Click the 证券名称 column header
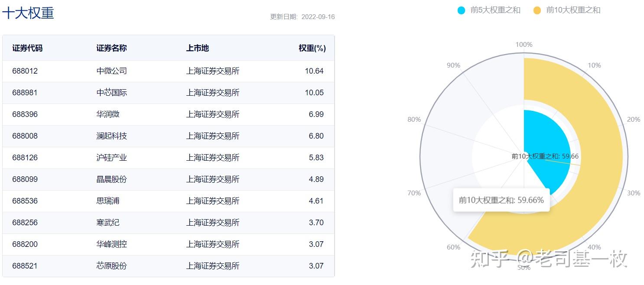Image resolution: width=644 pixels, height=285 pixels. coord(112,48)
